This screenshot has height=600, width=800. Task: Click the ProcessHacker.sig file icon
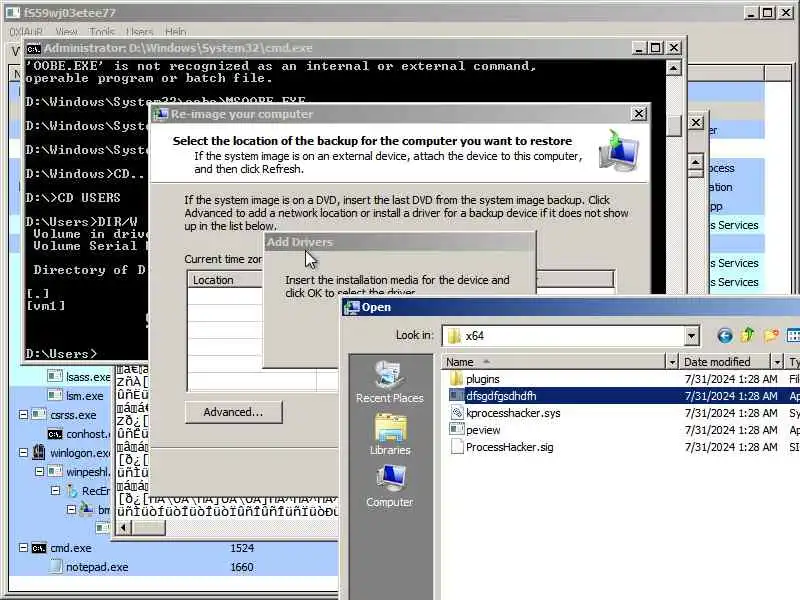[457, 447]
